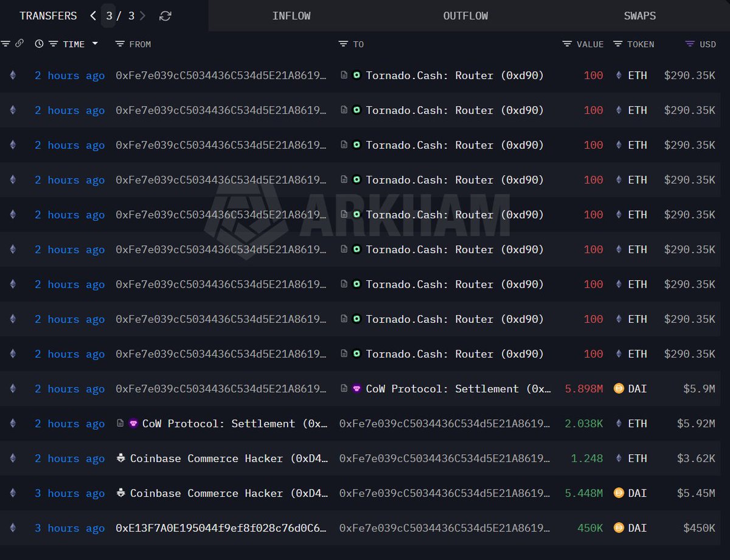730x560 pixels.
Task: Refresh the transfers list
Action: [x=165, y=16]
